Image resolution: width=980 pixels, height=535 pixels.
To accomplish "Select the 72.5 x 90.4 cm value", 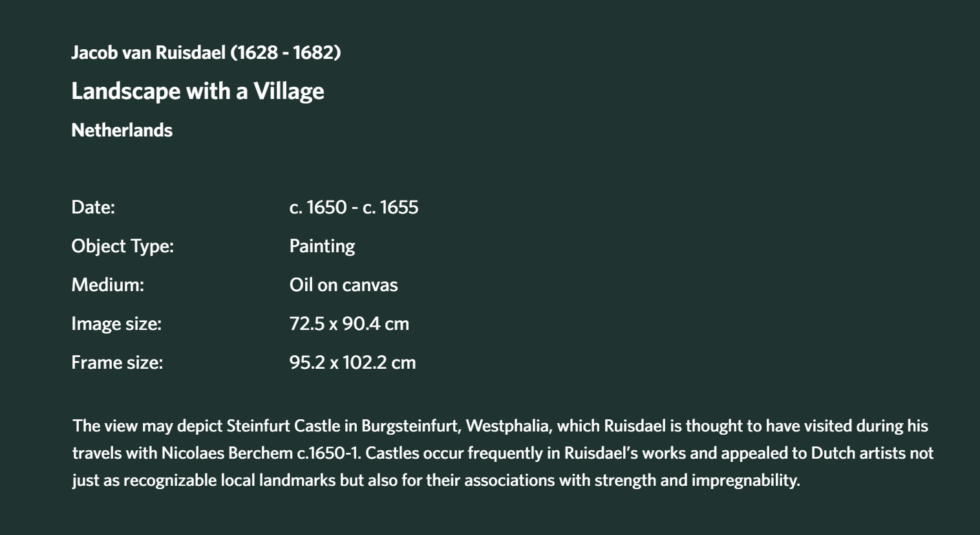I will (x=349, y=323).
